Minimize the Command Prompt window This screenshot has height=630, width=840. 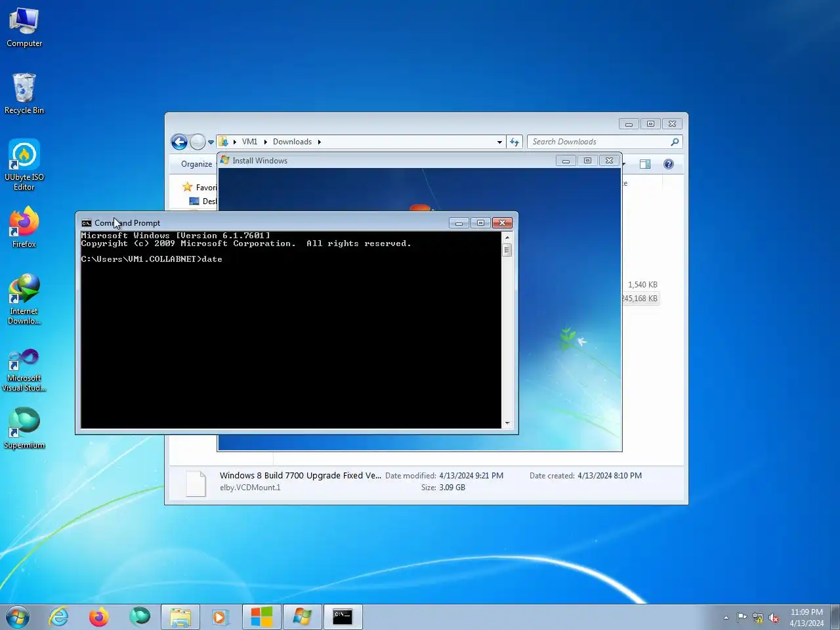pos(459,223)
